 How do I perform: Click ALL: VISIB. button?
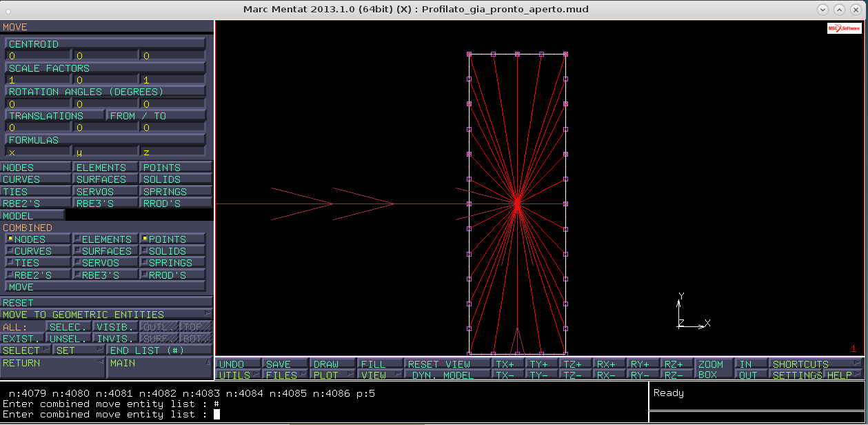(116, 326)
